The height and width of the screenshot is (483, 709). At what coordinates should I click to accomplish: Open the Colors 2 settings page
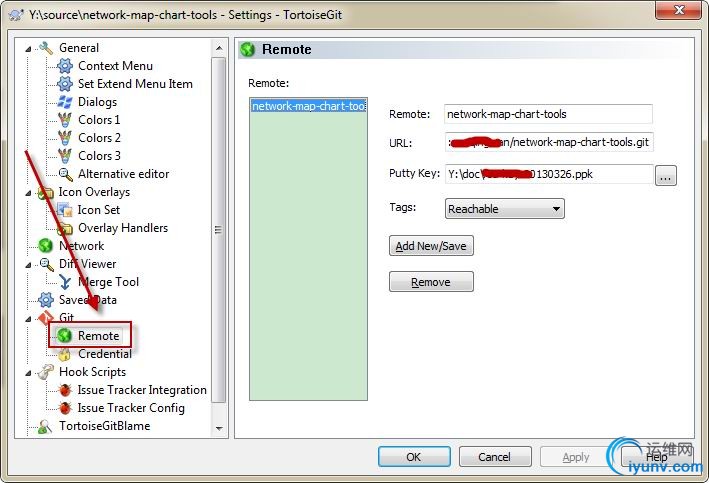tap(99, 138)
